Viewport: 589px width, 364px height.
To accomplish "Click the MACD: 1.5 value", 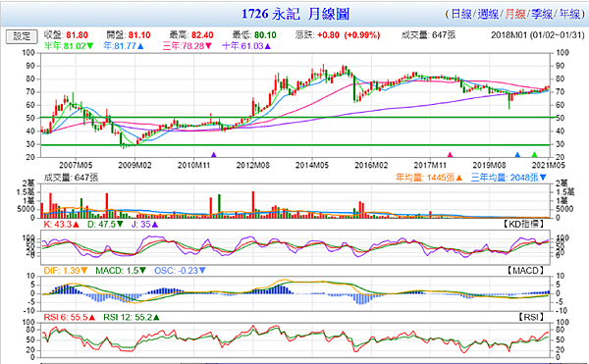I will pos(121,271).
